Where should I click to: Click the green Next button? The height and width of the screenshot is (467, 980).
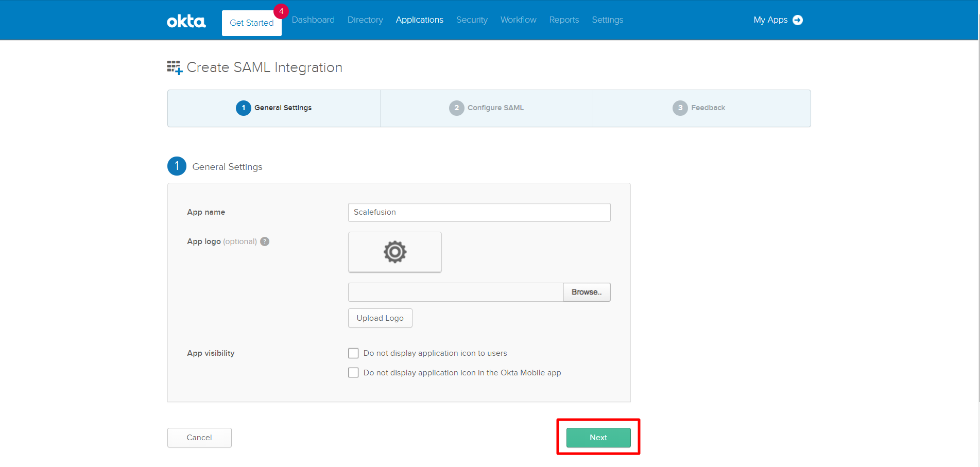tap(598, 438)
